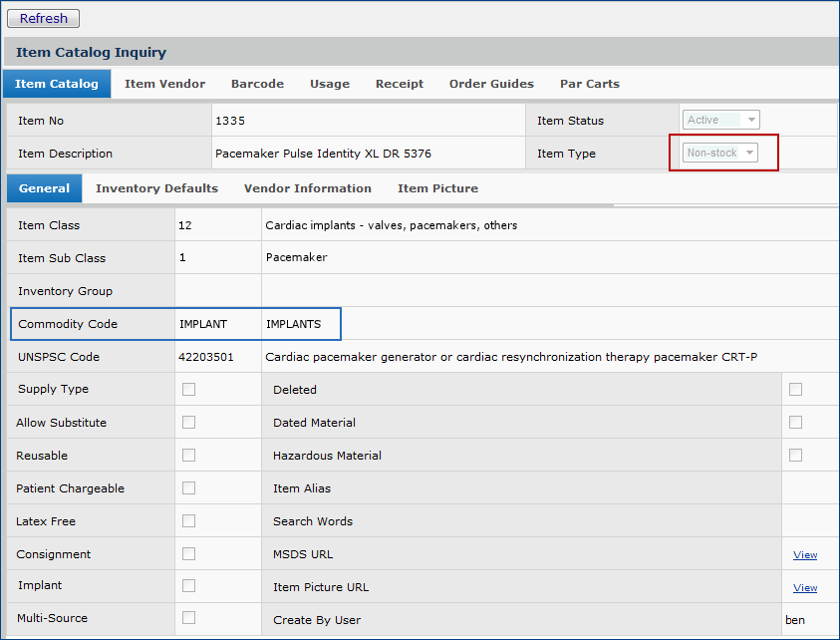Open the Item Type dropdown
The height and width of the screenshot is (640, 840).
(x=720, y=153)
